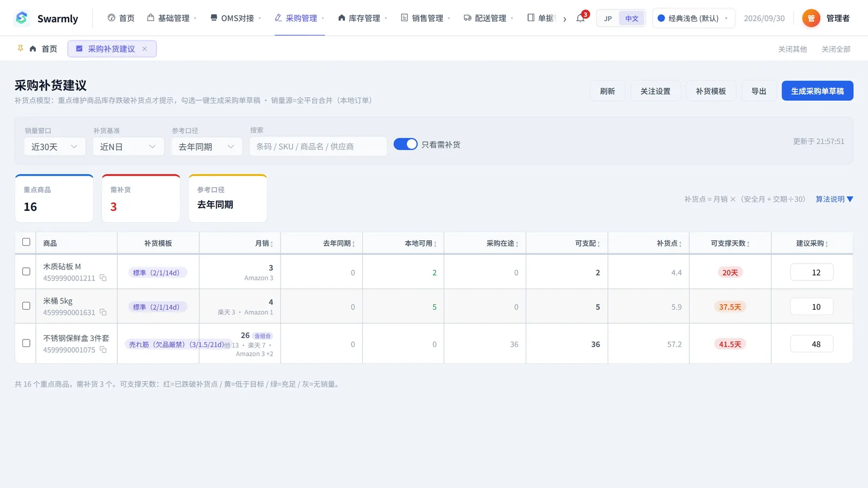The width and height of the screenshot is (868, 488).
Task: Toggle select-all checkbox in table header
Action: [26, 242]
